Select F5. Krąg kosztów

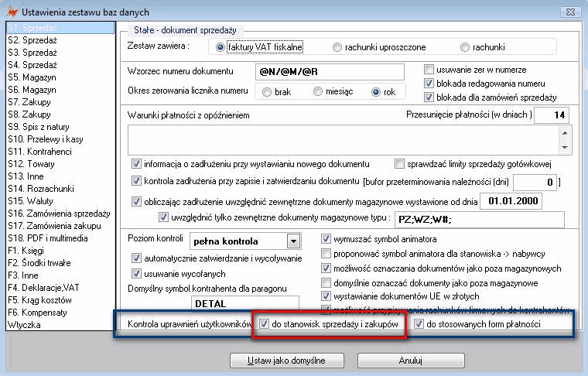pyautogui.click(x=61, y=300)
